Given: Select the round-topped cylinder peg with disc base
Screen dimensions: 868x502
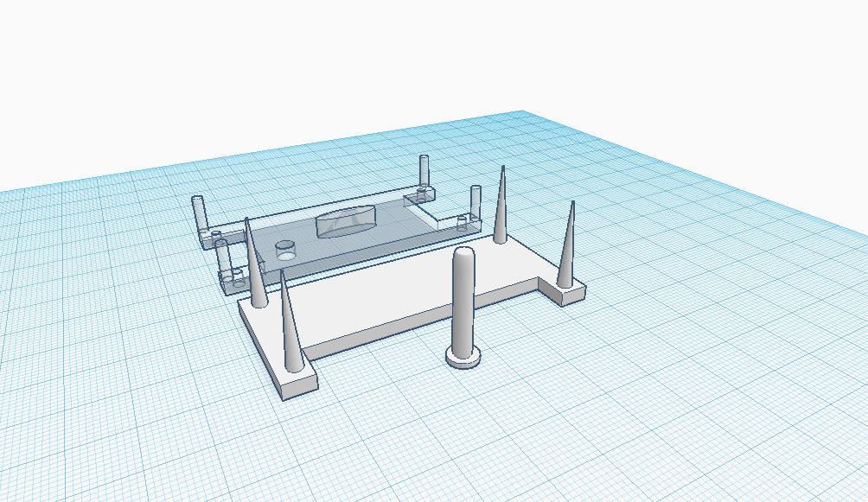Looking at the screenshot, I should click(463, 308).
